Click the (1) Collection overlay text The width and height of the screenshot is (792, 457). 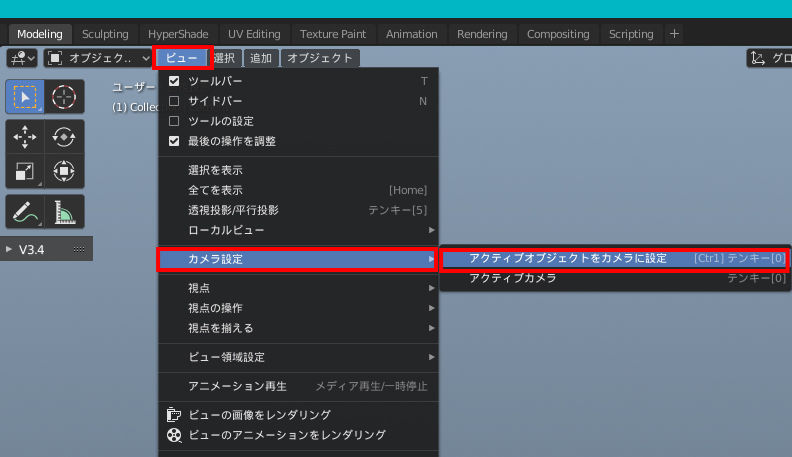point(135,107)
